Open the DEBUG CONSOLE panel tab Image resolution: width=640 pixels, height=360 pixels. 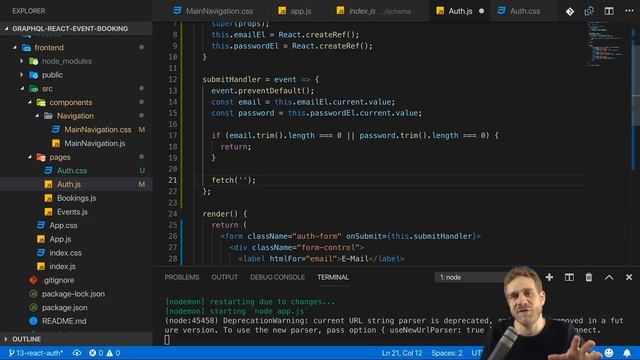point(278,277)
